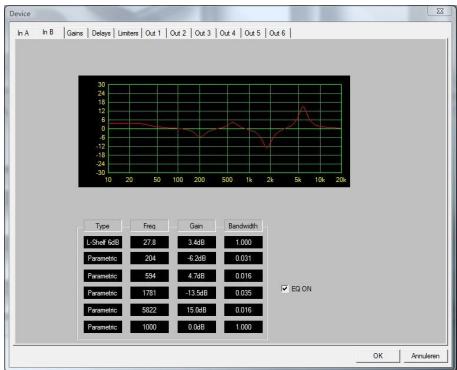Viewport: 457px width, 370px height.
Task: Open the Gains tab
Action: tap(75, 33)
